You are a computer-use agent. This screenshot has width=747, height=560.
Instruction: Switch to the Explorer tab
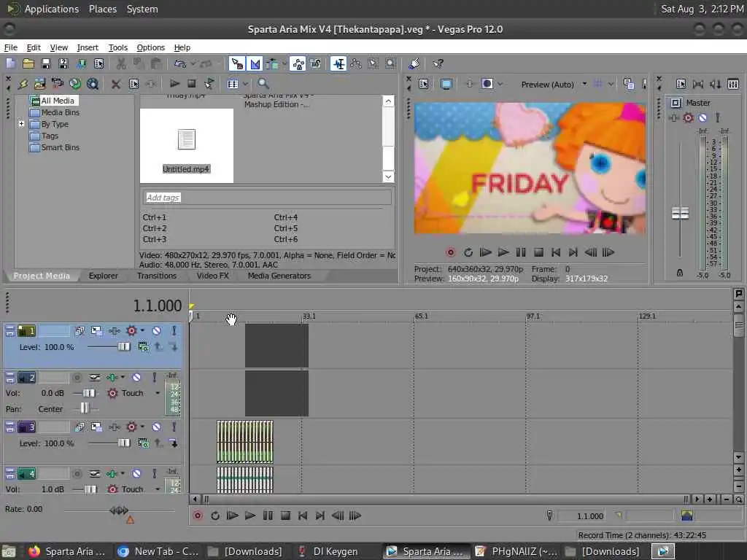(103, 276)
